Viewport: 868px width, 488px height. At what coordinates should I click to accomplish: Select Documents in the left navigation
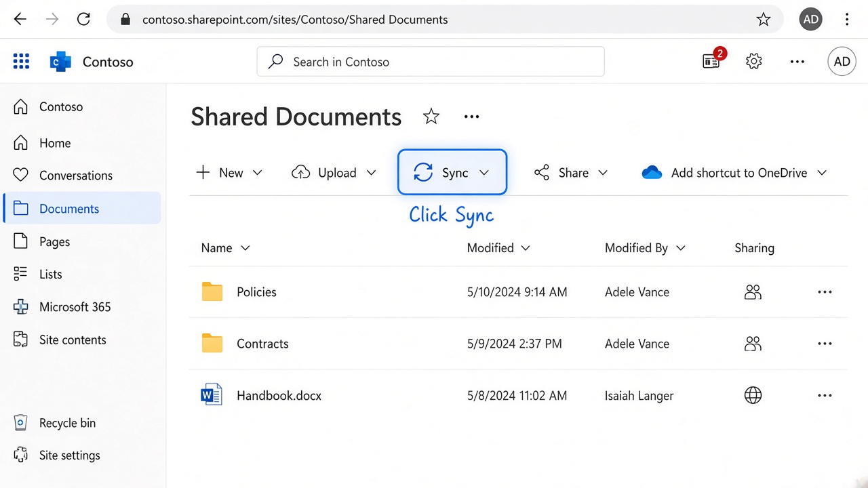tap(82, 208)
